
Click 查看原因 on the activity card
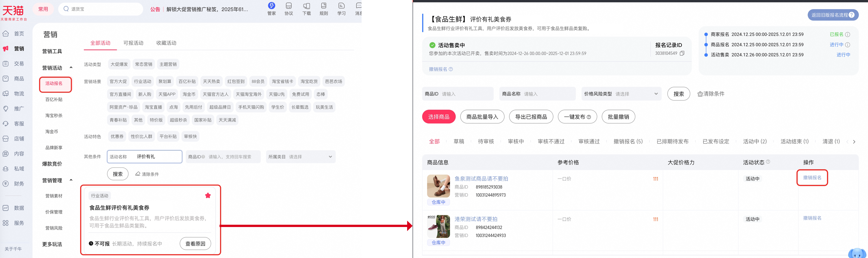pyautogui.click(x=195, y=243)
